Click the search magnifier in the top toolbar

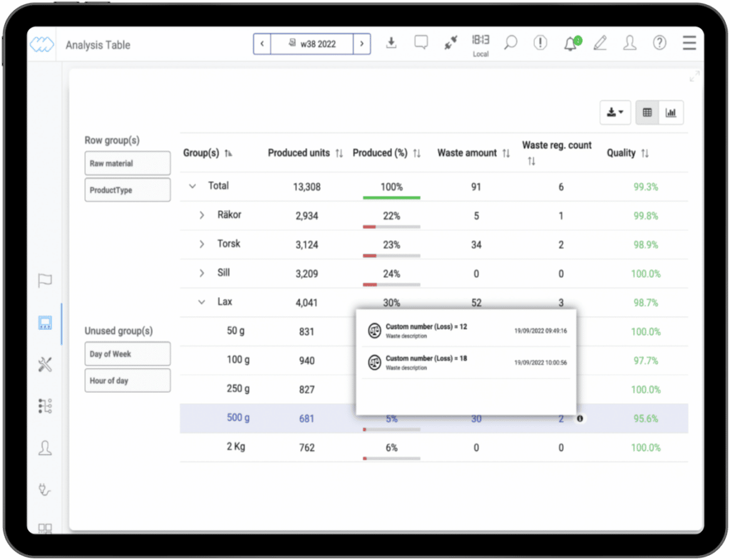click(x=510, y=43)
